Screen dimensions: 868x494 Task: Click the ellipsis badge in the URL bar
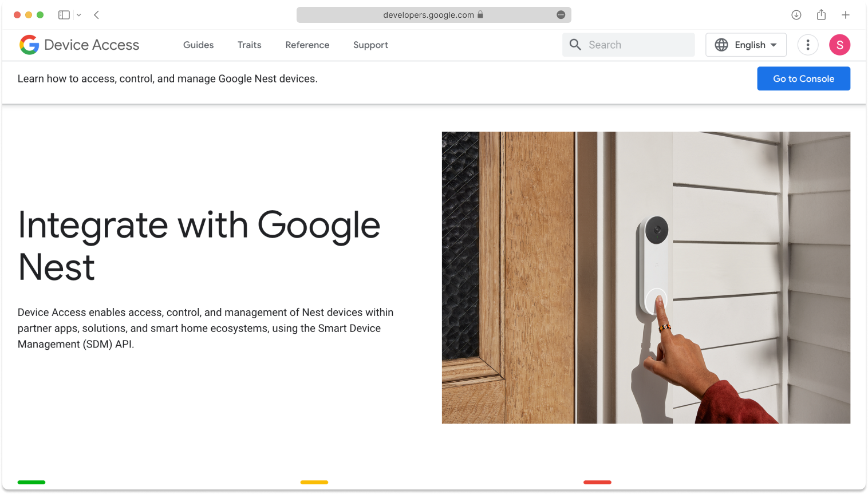click(x=561, y=15)
